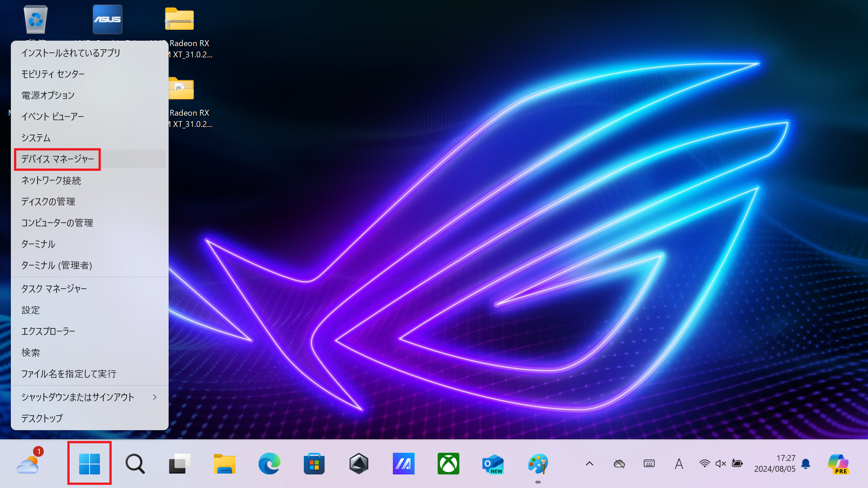Open the Paint app icon
The height and width of the screenshot is (488, 868).
point(538,464)
